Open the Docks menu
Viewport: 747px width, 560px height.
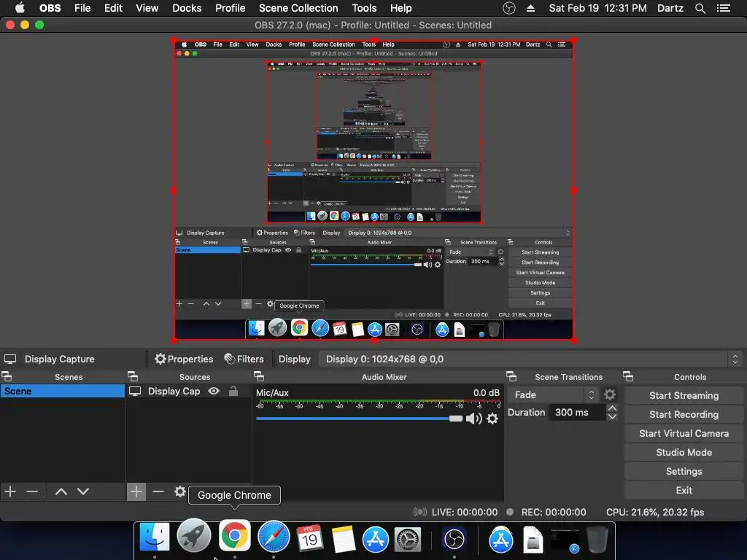pos(187,8)
